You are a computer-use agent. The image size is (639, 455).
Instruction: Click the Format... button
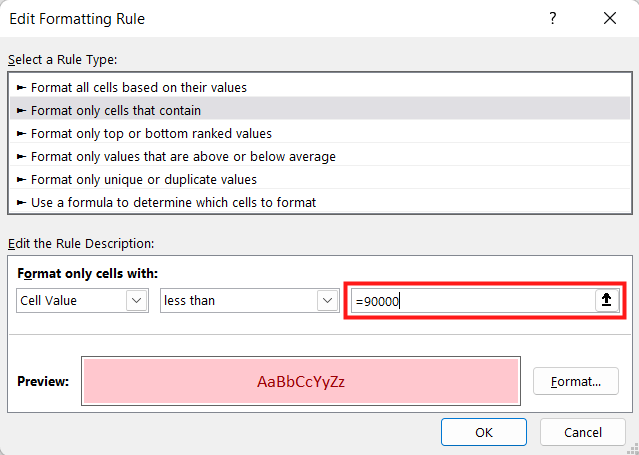coord(575,381)
